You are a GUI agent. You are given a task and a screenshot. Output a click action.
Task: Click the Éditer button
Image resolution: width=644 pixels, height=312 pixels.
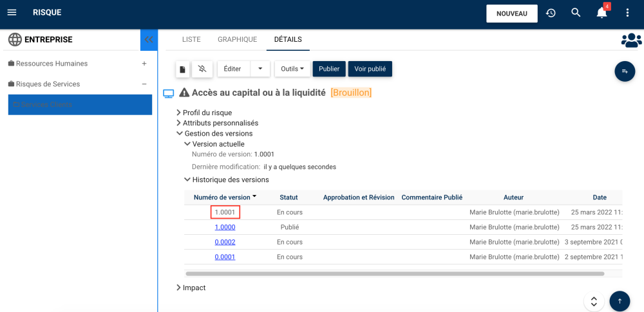pyautogui.click(x=232, y=69)
